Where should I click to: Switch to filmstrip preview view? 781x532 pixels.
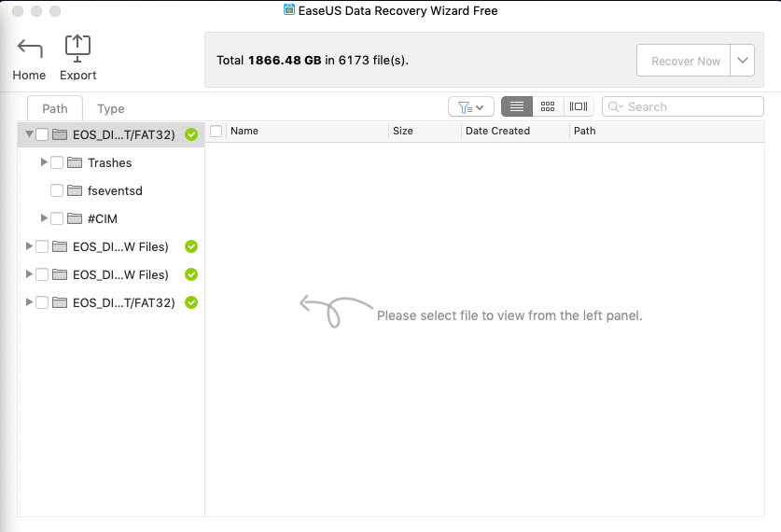click(579, 106)
